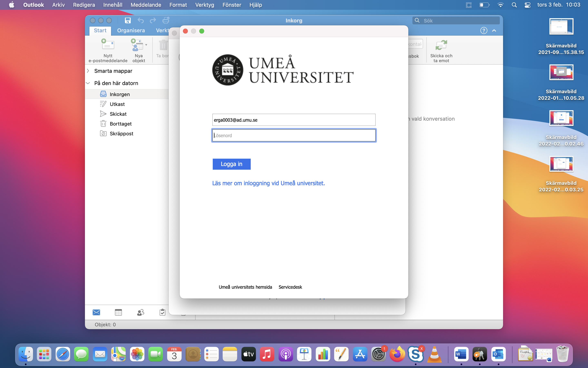Open Firefox from the Dock
Image resolution: width=588 pixels, height=368 pixels.
(397, 354)
